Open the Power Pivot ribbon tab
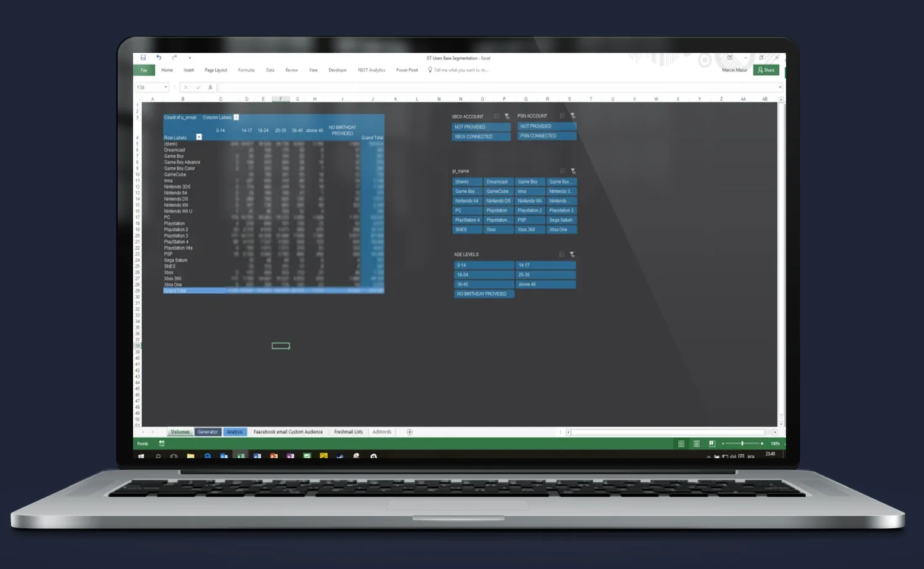Image resolution: width=924 pixels, height=569 pixels. coord(407,70)
